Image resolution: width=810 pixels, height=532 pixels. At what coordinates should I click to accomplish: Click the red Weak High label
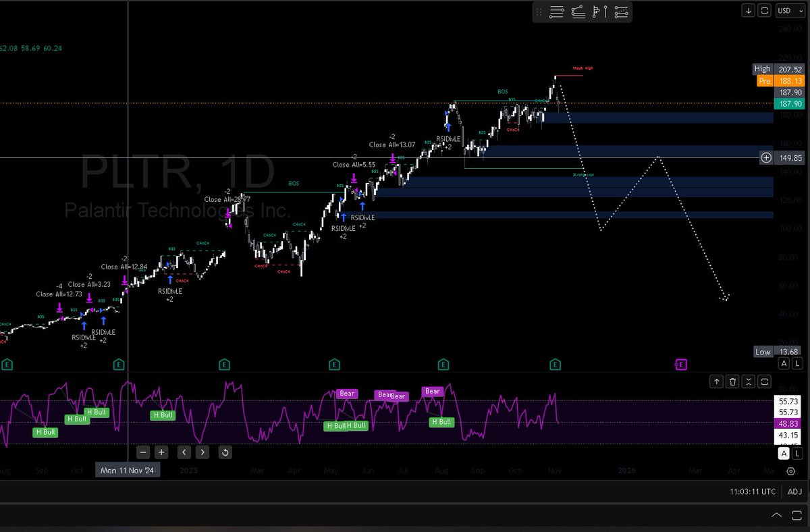point(583,68)
